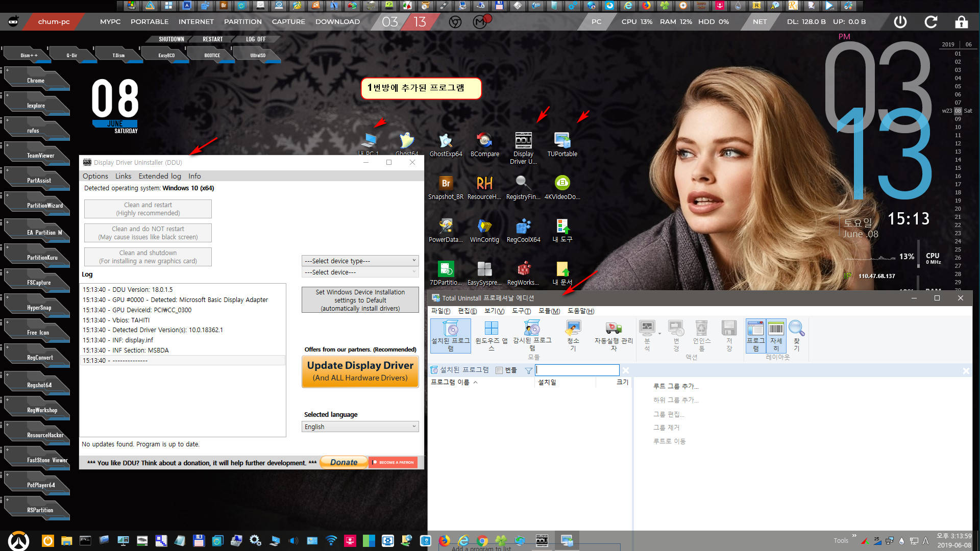
Task: Open DDU Extended log menu
Action: (x=160, y=176)
